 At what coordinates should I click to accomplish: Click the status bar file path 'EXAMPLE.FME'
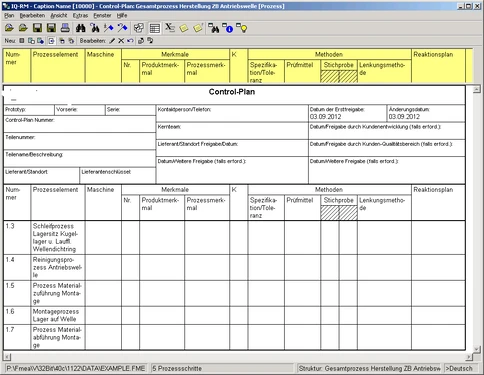76,368
